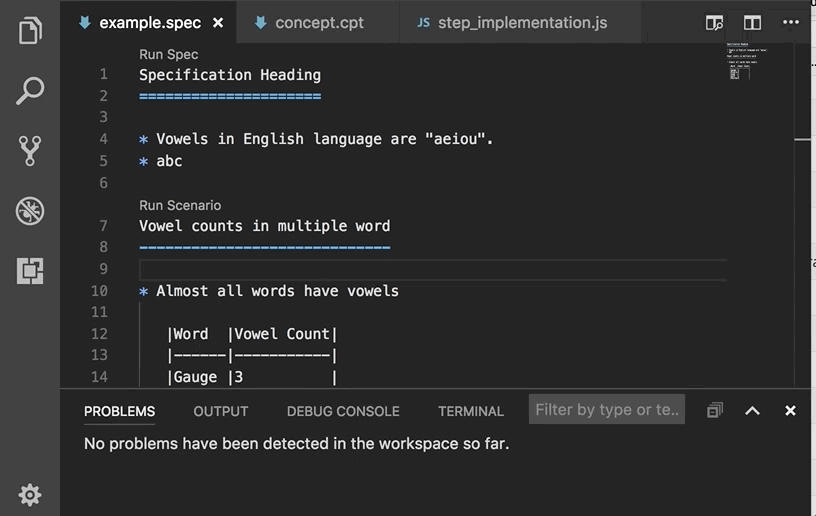Viewport: 816px width, 516px height.
Task: Close the bottom panel
Action: pyautogui.click(x=790, y=411)
